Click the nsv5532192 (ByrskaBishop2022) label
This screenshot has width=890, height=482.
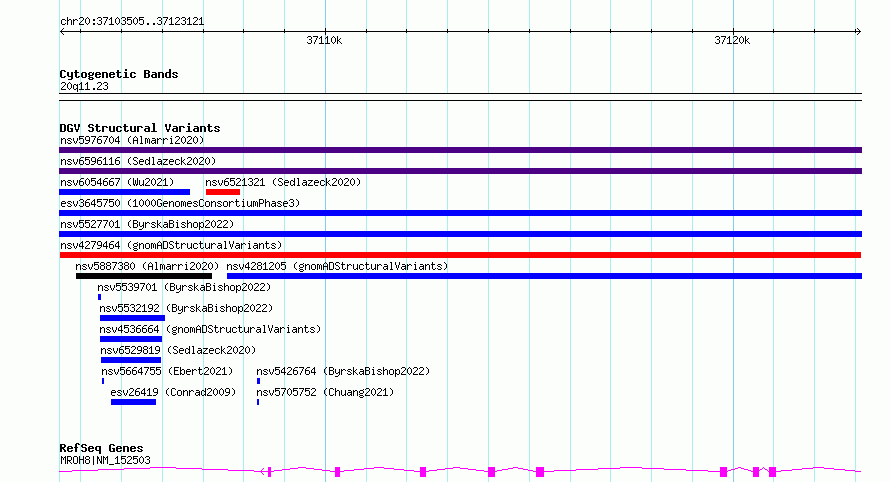coord(186,308)
